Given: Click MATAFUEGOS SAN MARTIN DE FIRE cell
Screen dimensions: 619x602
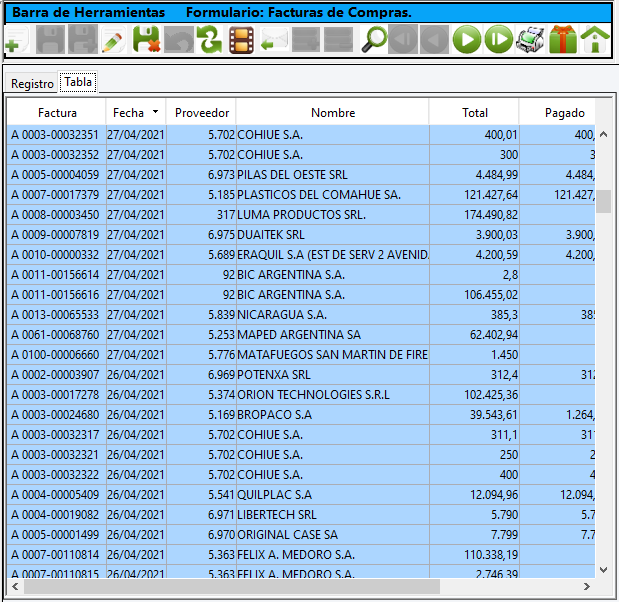Looking at the screenshot, I should tap(333, 355).
